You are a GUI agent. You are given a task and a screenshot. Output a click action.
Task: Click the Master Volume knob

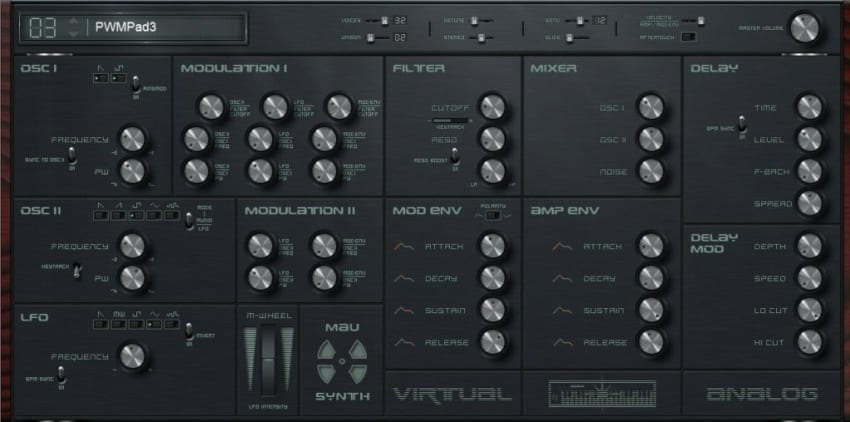click(x=804, y=28)
